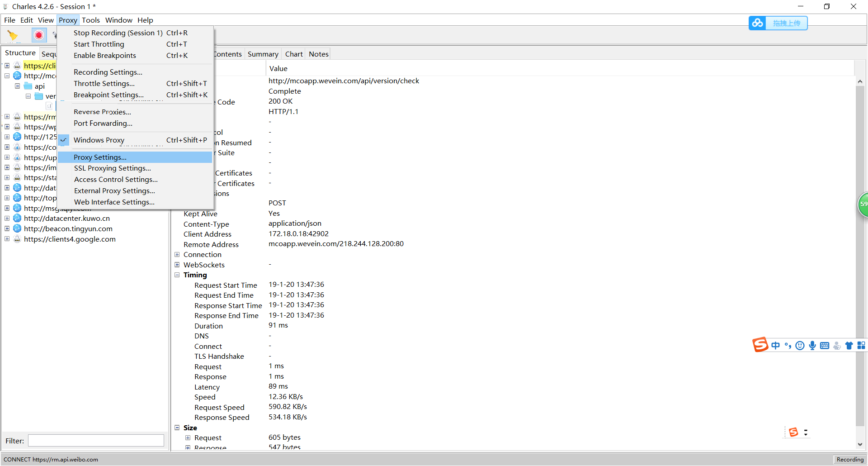Click the overview scrollbar down arrow
This screenshot has height=466, width=868.
860,445
